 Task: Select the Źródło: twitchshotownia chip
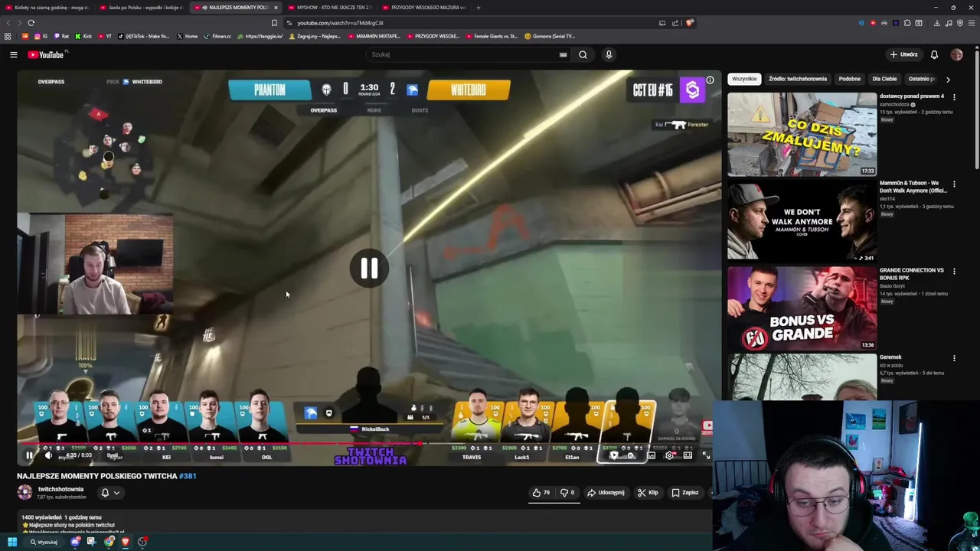[x=798, y=79]
